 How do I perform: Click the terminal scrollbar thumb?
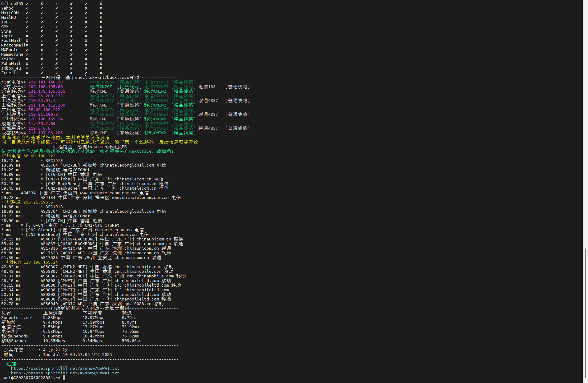point(585,313)
